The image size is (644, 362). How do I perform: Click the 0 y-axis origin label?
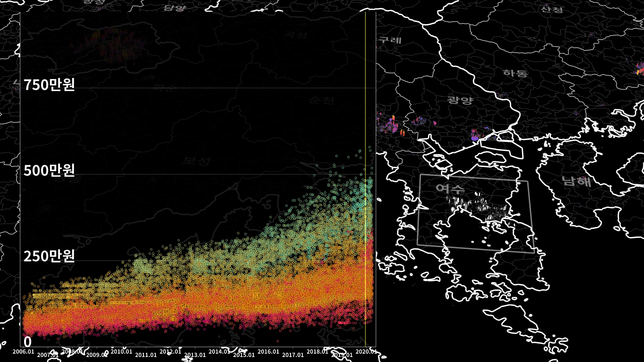click(28, 342)
